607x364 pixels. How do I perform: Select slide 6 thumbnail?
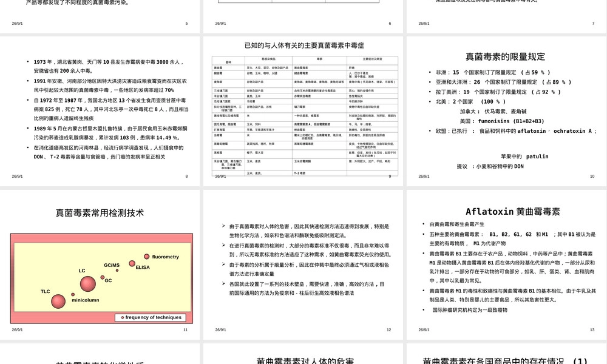pyautogui.click(x=303, y=16)
